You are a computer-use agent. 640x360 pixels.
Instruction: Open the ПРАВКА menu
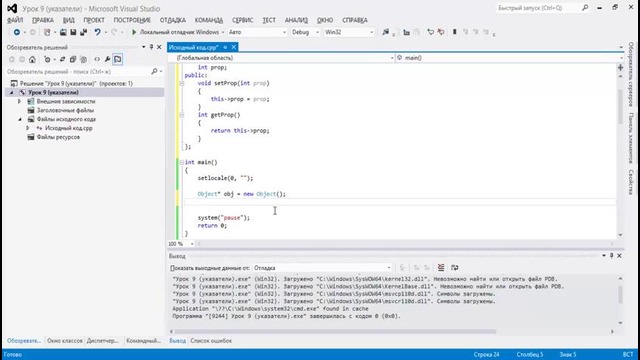click(43, 20)
